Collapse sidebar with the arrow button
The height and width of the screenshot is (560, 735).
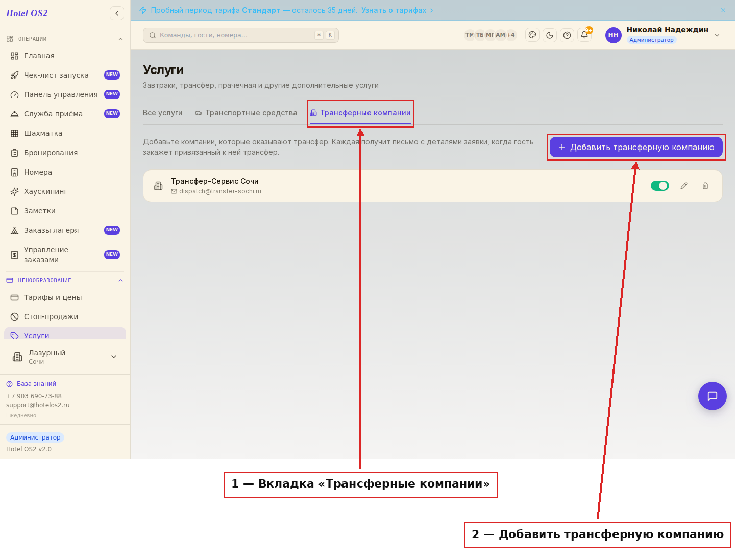click(117, 13)
